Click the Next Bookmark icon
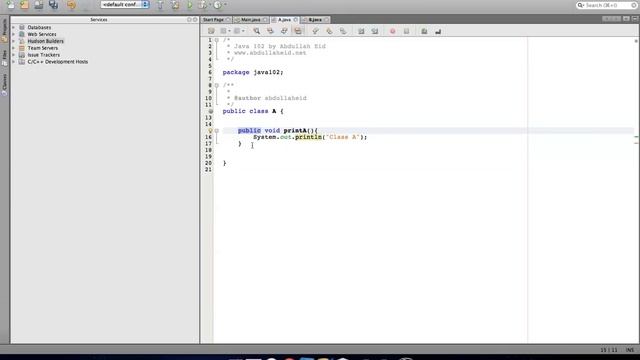The width and height of the screenshot is (640, 360). click(x=329, y=31)
